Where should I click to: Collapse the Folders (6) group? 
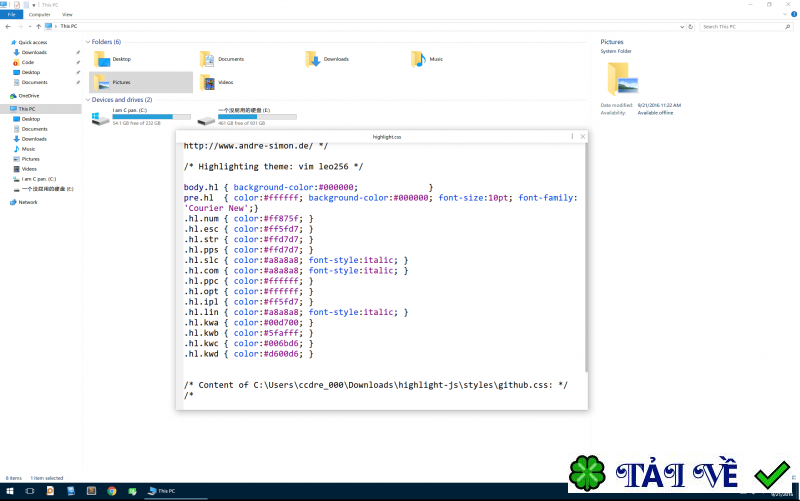click(x=87, y=42)
